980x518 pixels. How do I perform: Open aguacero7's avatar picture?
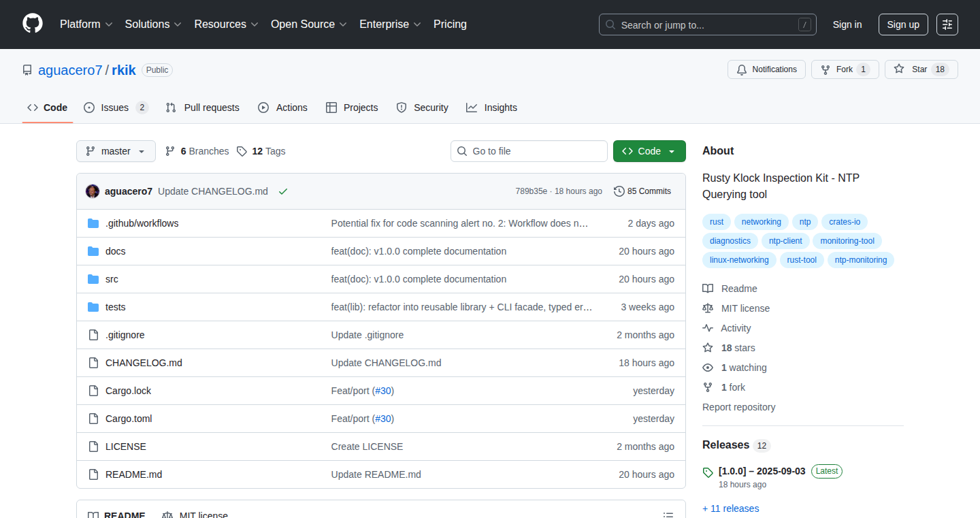93,191
